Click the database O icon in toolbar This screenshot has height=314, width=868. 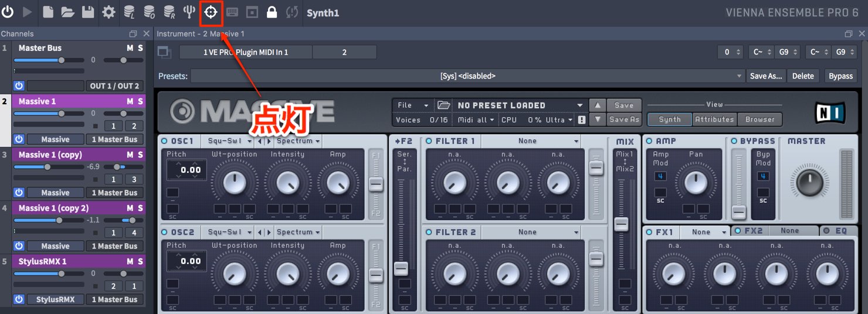point(149,12)
